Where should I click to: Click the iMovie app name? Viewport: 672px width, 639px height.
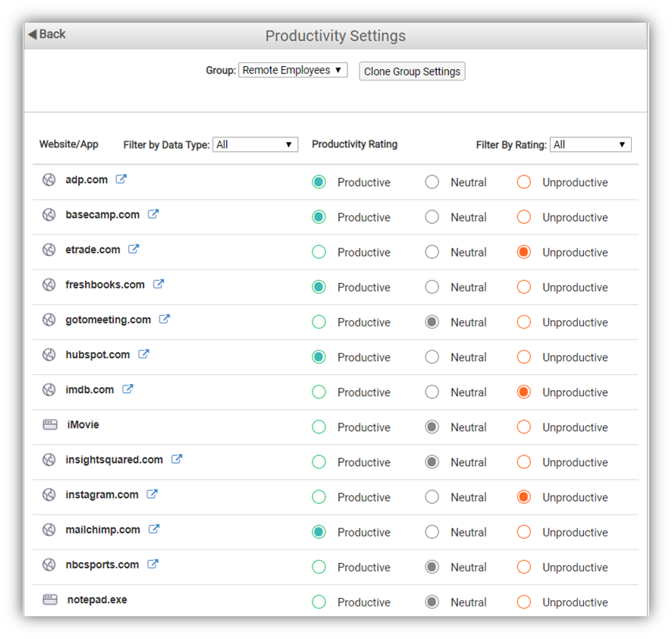[83, 424]
